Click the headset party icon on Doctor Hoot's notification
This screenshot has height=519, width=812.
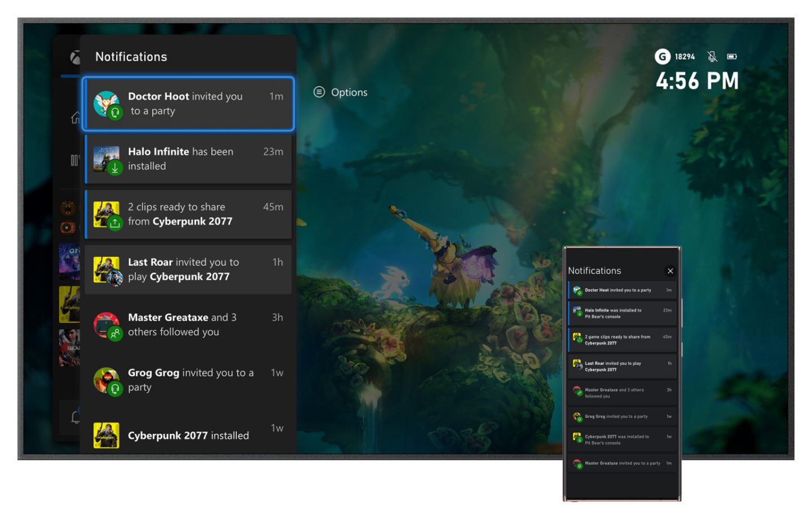tap(114, 112)
